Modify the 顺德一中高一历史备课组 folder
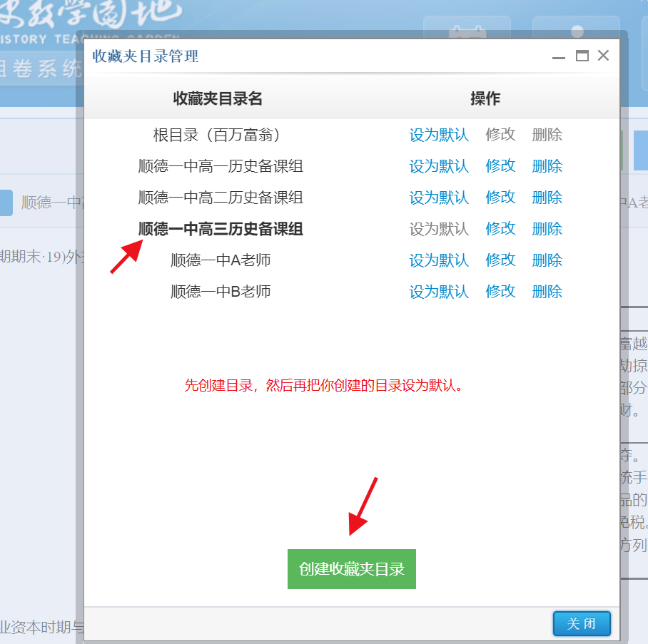Image resolution: width=648 pixels, height=644 pixels. click(x=500, y=166)
